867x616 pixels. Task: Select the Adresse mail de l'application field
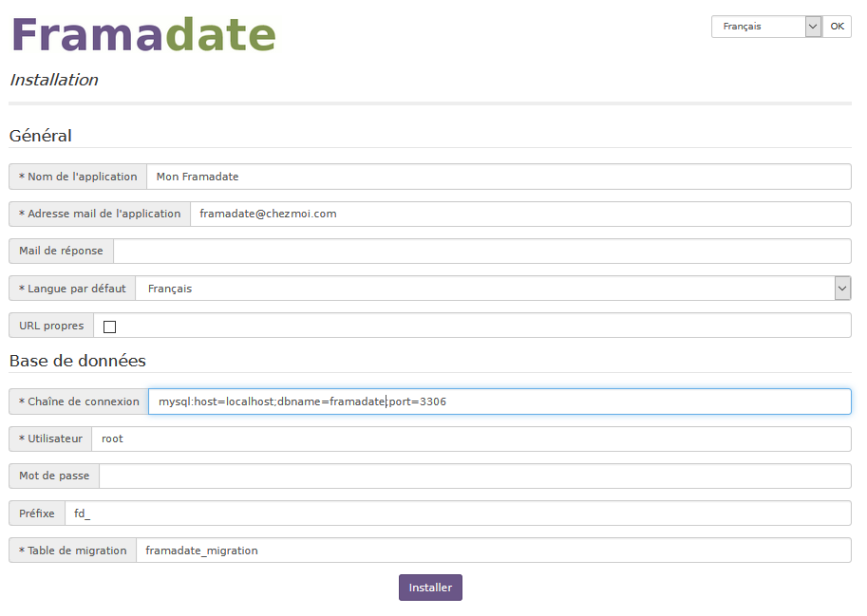point(520,214)
